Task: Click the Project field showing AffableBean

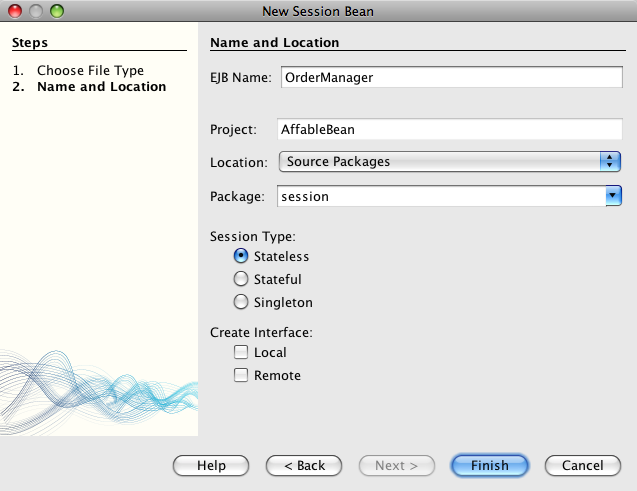Action: point(449,129)
